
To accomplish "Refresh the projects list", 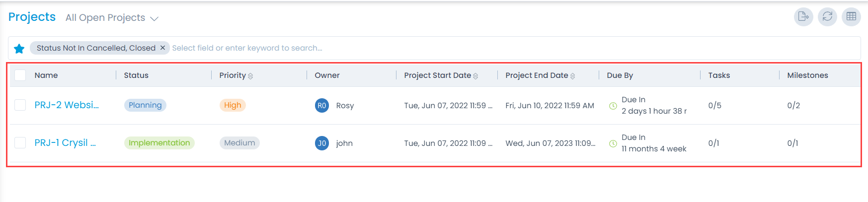I will point(827,16).
